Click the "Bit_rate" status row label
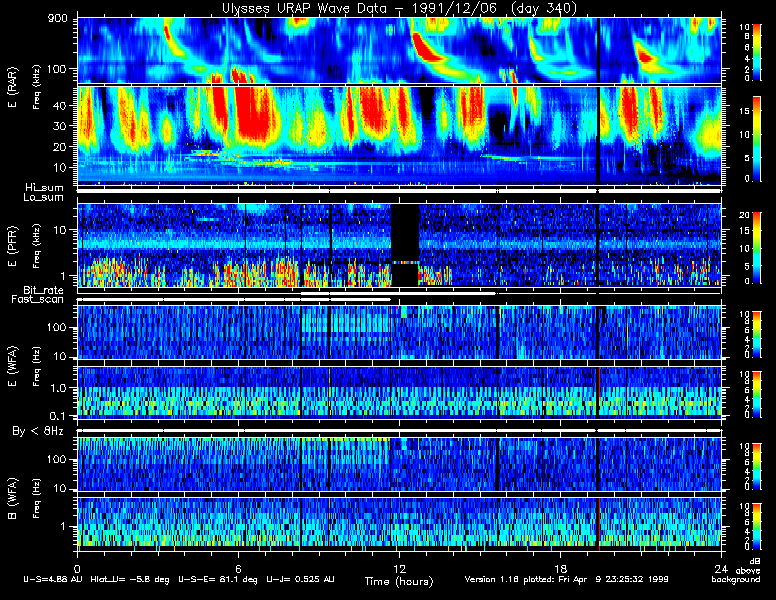776x600 pixels. click(44, 290)
